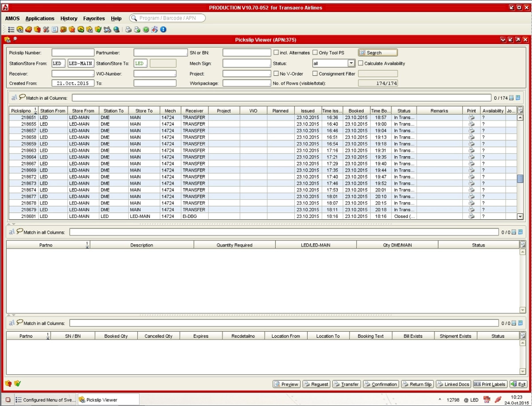532x406 pixels.
Task: Click the blue exclamation info toolbar icon
Action: point(163,30)
